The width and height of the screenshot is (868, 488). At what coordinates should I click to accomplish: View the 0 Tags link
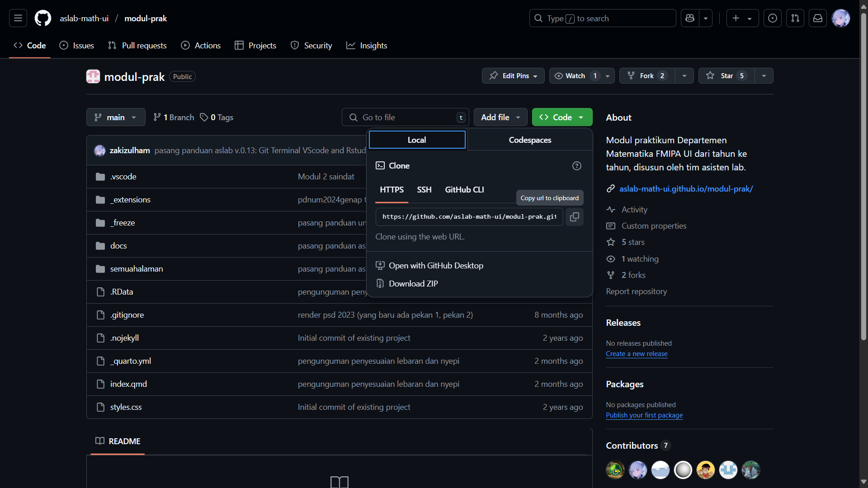point(217,117)
